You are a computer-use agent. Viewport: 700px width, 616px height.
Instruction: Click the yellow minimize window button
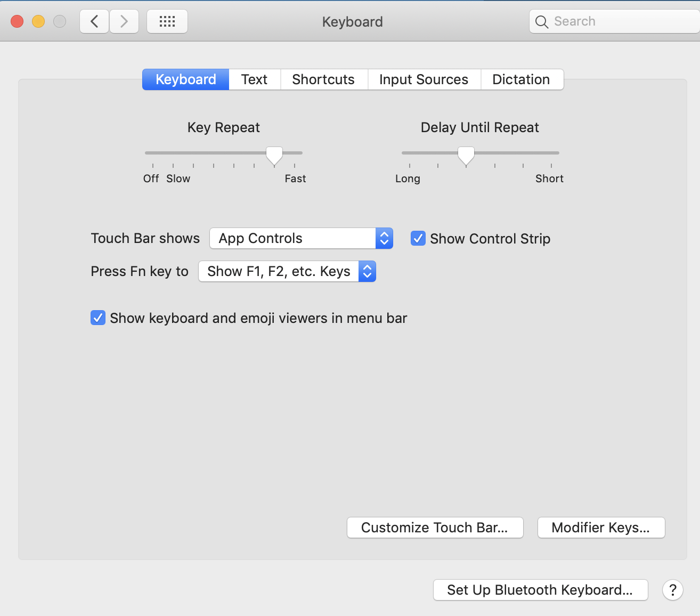38,21
